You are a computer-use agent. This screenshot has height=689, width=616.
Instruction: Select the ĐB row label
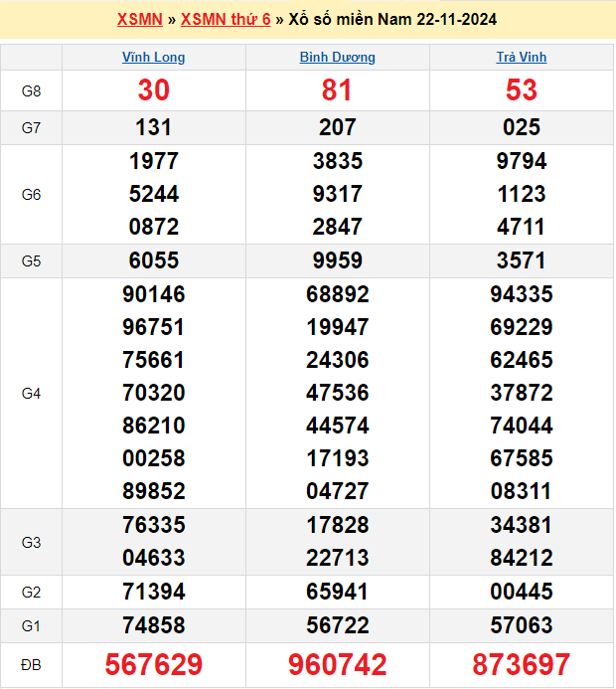click(31, 665)
